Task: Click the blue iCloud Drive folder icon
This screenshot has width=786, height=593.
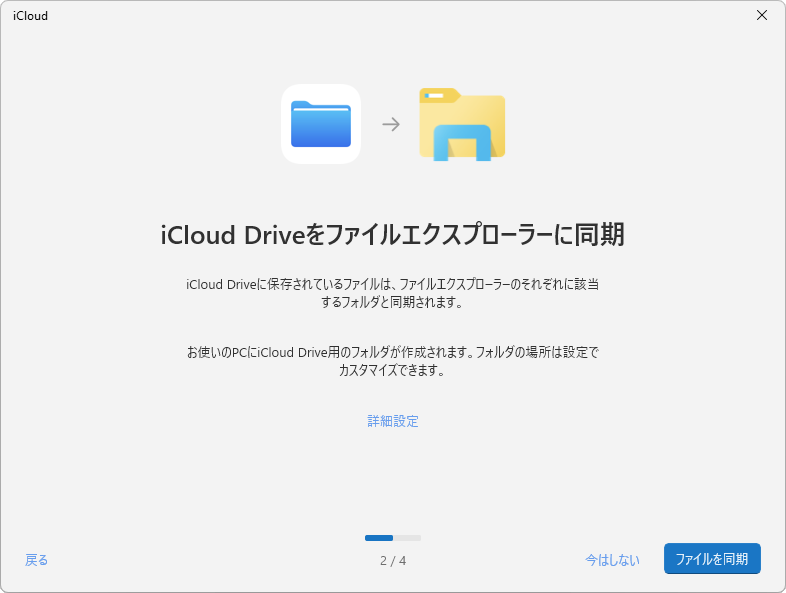Action: pyautogui.click(x=321, y=124)
